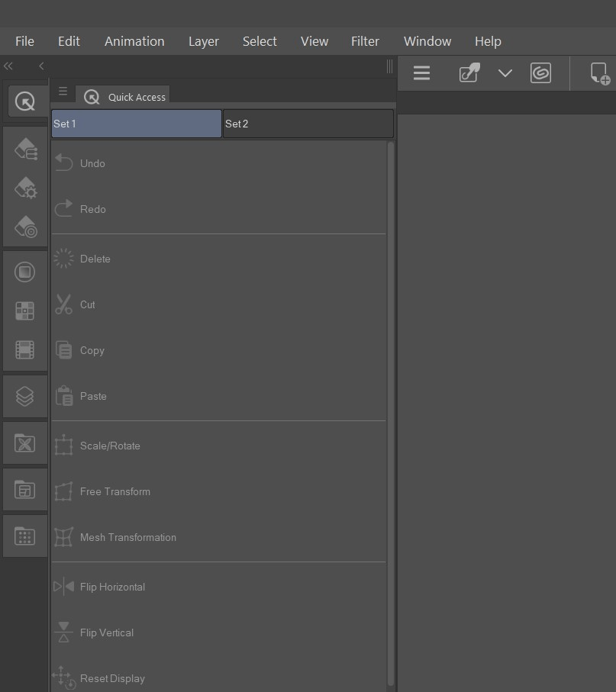Viewport: 616px width, 692px height.
Task: Click the Flip Vertical text label
Action: (x=106, y=632)
